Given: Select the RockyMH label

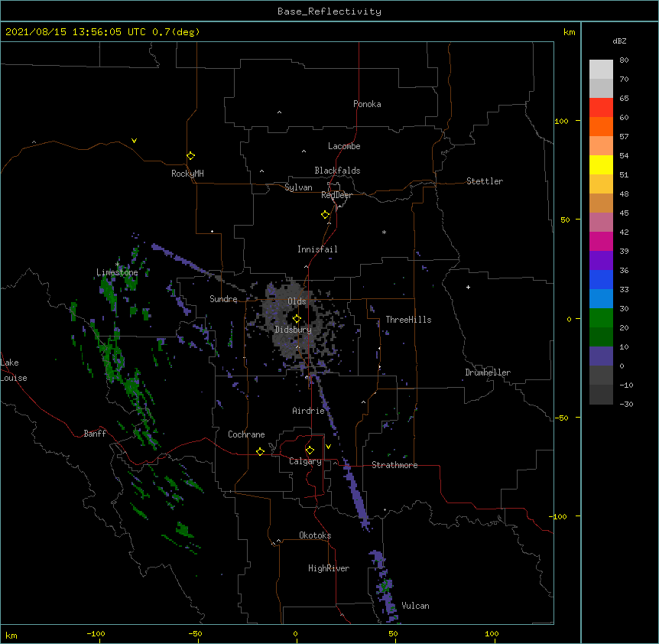Looking at the screenshot, I should (187, 174).
